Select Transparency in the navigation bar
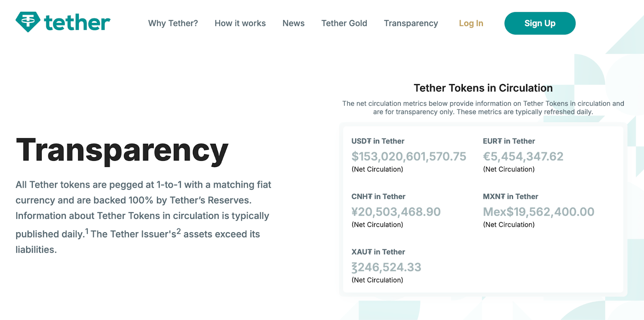The image size is (644, 320). 411,23
